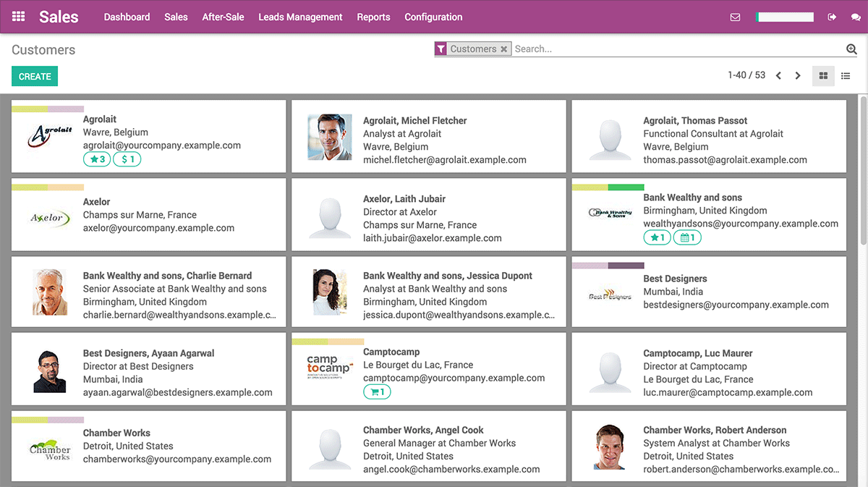The height and width of the screenshot is (487, 868).
Task: Switch to Kanban view
Action: point(823,75)
